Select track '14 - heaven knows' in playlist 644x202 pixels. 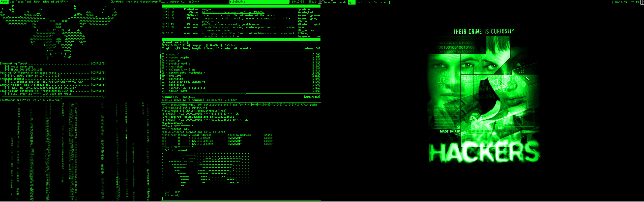pos(241,91)
